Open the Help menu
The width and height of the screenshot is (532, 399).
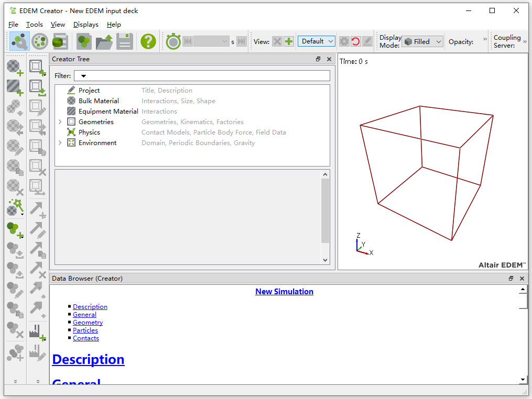[x=114, y=25]
